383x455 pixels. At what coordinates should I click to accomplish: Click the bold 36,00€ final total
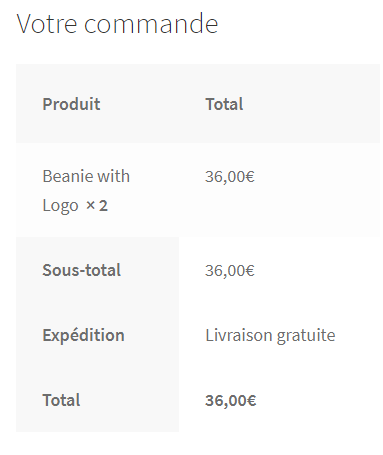(x=230, y=400)
